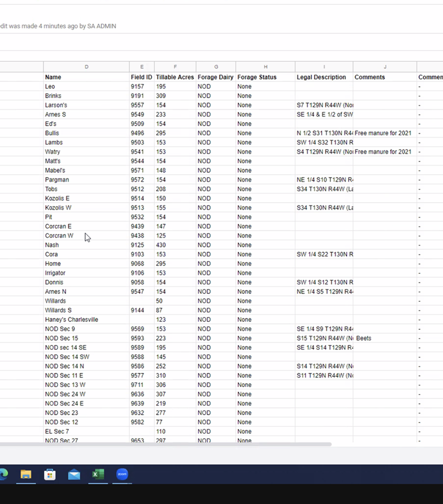
Task: Select column J header
Action: point(385,67)
